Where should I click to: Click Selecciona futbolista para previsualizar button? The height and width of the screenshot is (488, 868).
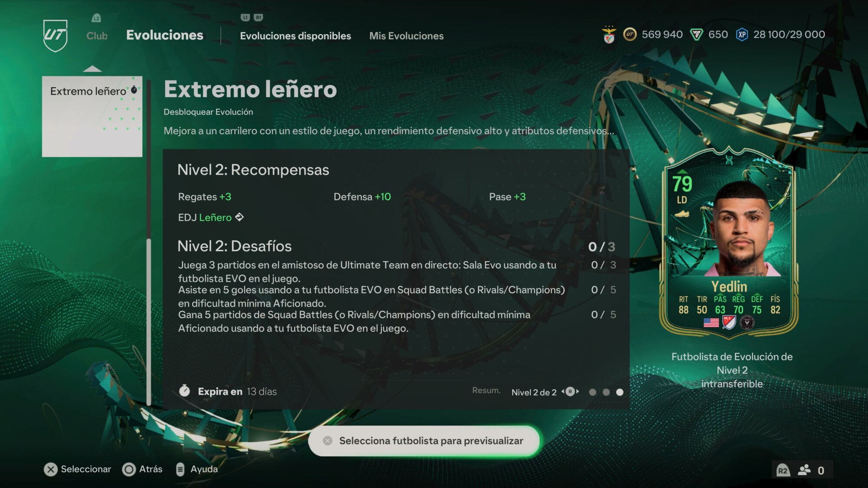(x=424, y=441)
